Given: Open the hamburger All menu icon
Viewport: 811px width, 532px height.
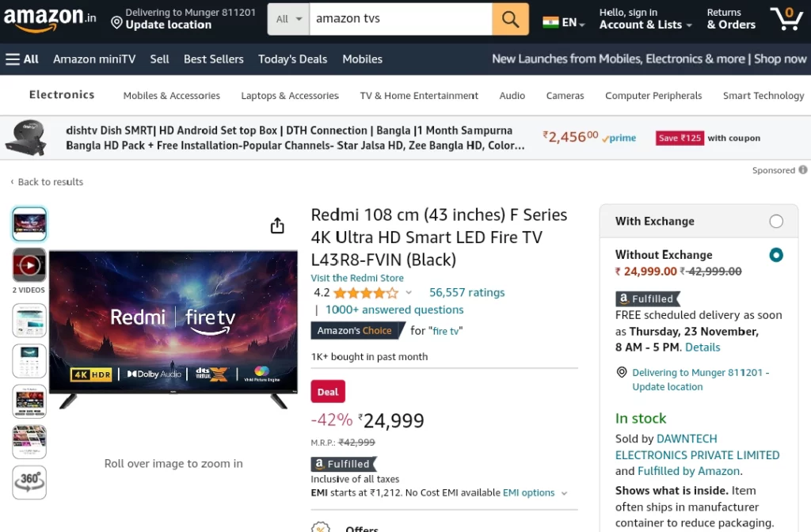Looking at the screenshot, I should point(13,59).
